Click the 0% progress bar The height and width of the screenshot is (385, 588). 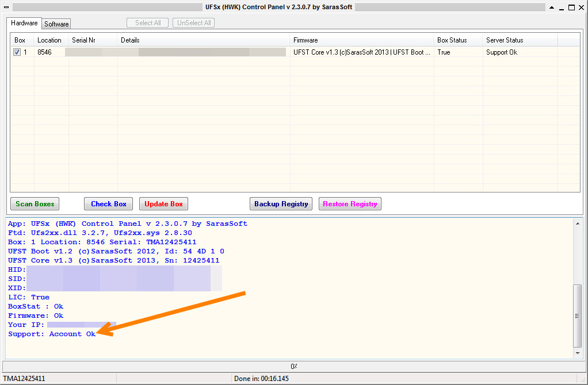[x=293, y=366]
